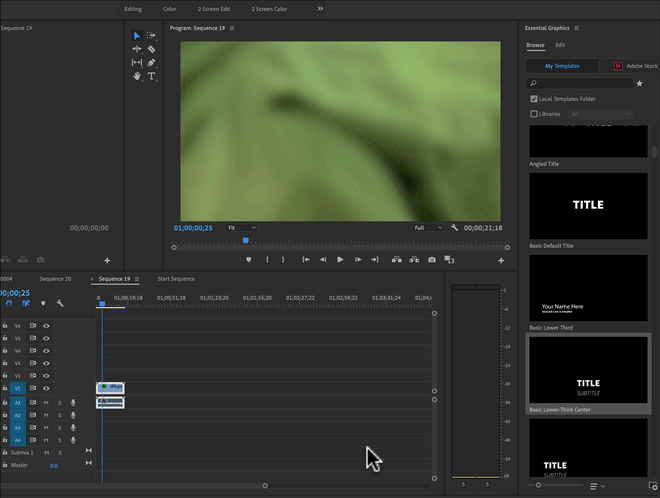
Task: Select the Basic Default Title template
Action: [x=588, y=206]
